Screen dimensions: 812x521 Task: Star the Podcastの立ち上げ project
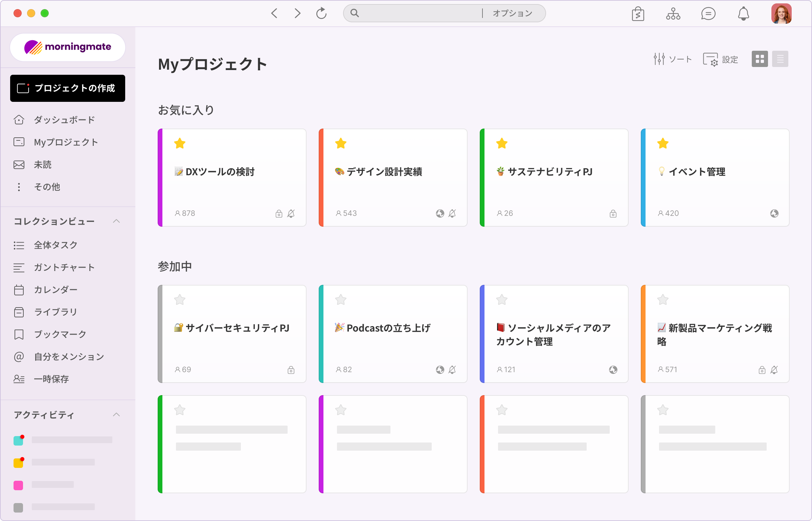click(x=341, y=300)
